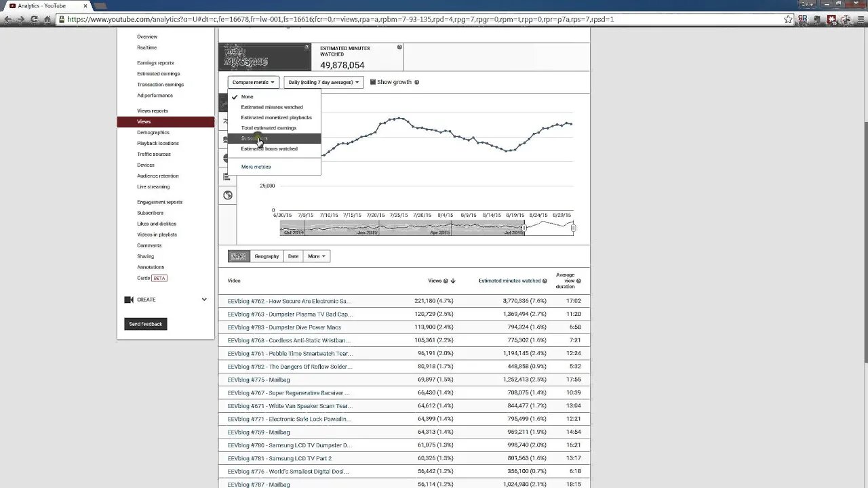868x488 pixels.
Task: Click the left handle of date range slider
Action: pos(524,228)
